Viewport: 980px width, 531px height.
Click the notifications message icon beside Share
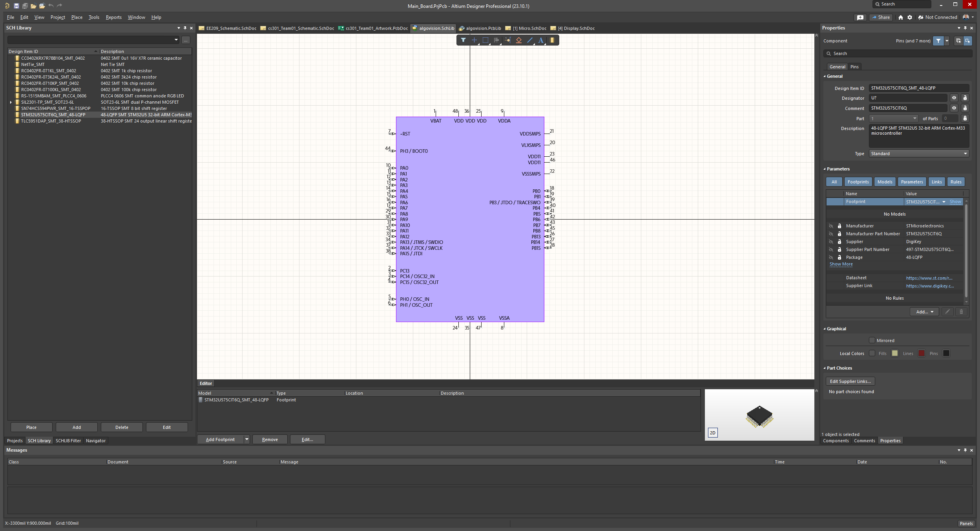tap(860, 17)
